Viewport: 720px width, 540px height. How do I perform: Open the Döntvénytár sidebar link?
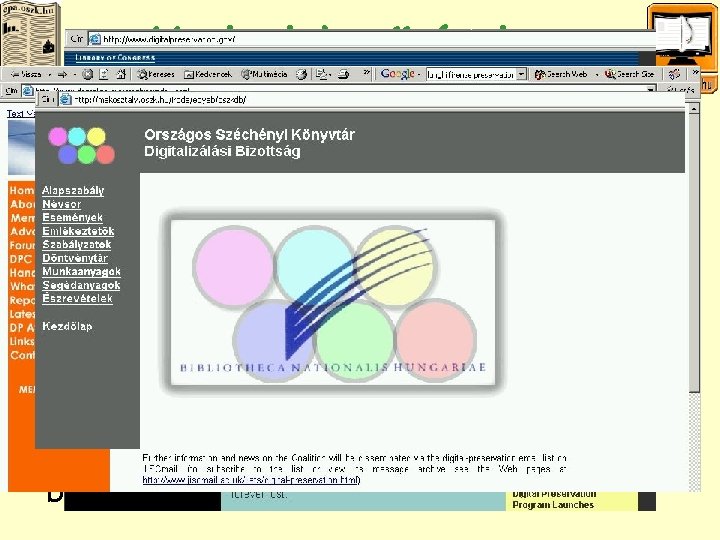(75, 258)
